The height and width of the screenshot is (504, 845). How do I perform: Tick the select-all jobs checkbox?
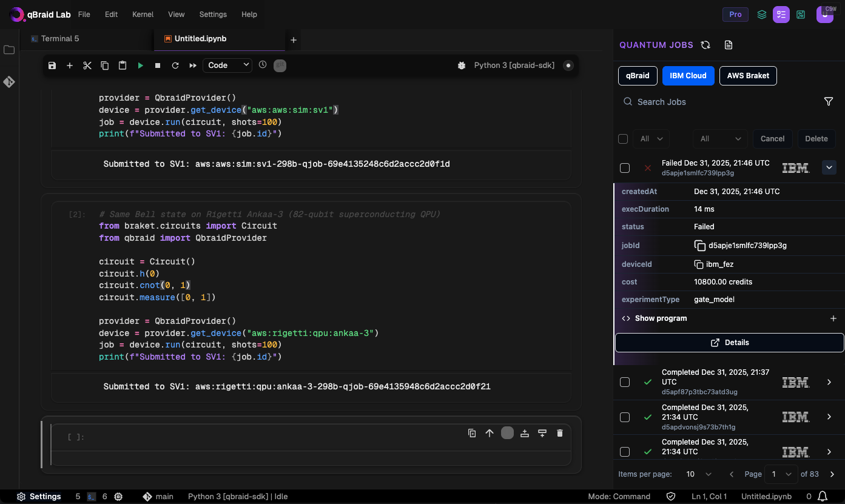coord(623,139)
